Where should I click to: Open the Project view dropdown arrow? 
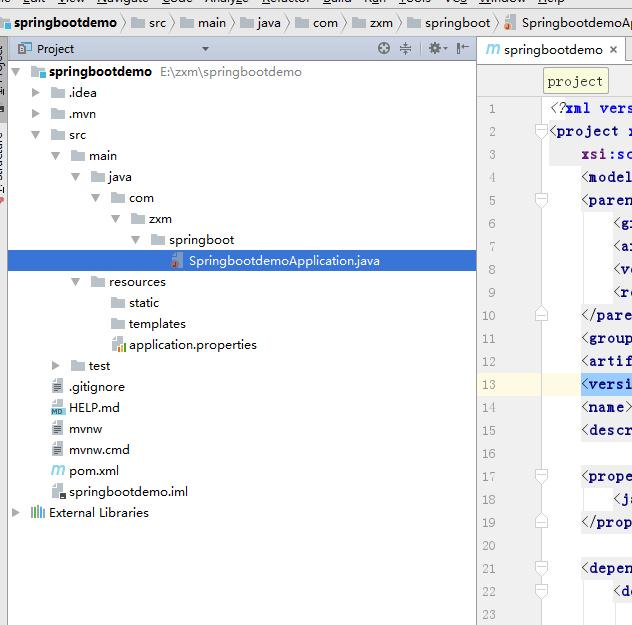coord(206,49)
